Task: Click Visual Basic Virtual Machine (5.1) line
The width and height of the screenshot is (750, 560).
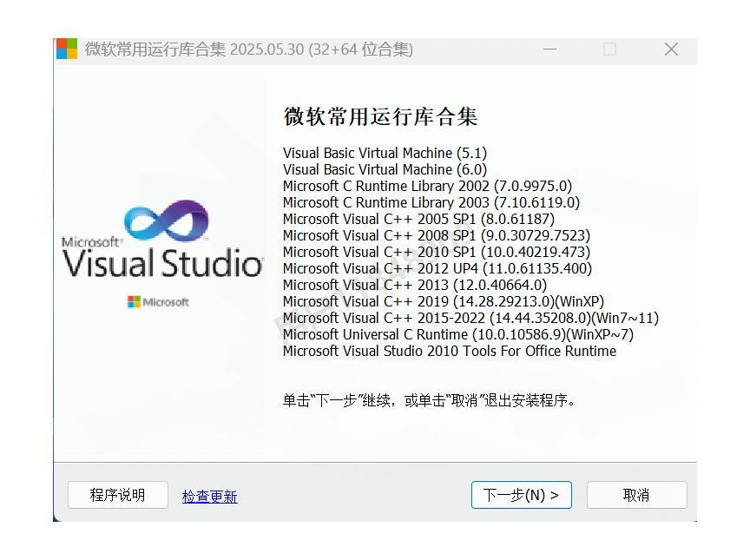Action: (x=385, y=153)
